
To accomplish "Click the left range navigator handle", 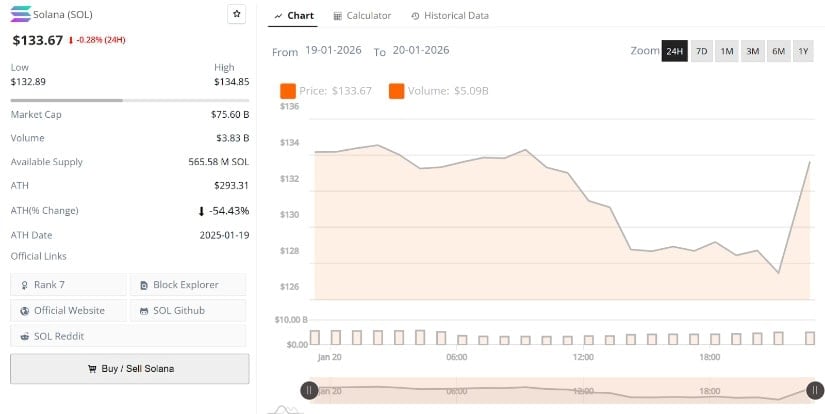I will click(310, 390).
